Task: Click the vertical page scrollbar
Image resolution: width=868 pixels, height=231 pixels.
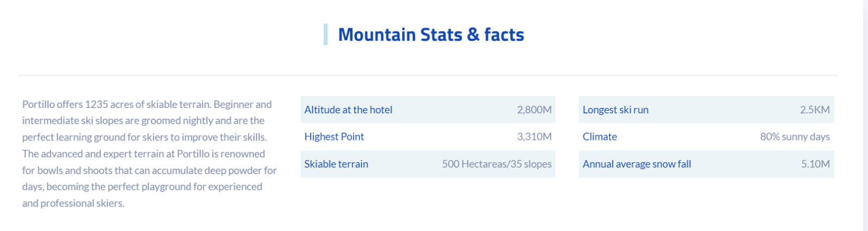Action: coord(865,116)
